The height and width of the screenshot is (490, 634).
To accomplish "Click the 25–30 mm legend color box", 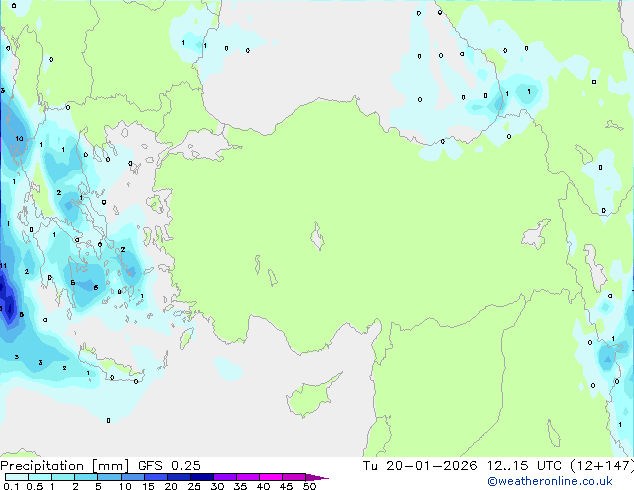I will [x=201, y=477].
